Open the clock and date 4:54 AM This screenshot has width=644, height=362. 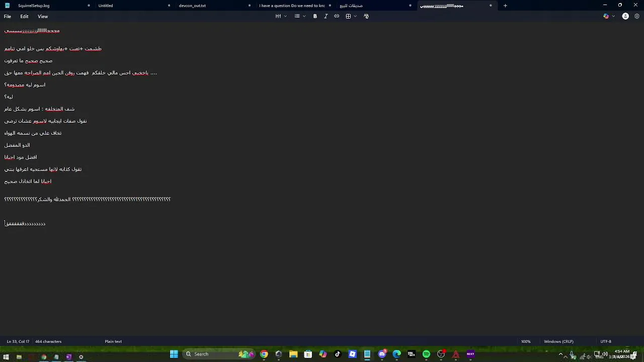pos(622,354)
